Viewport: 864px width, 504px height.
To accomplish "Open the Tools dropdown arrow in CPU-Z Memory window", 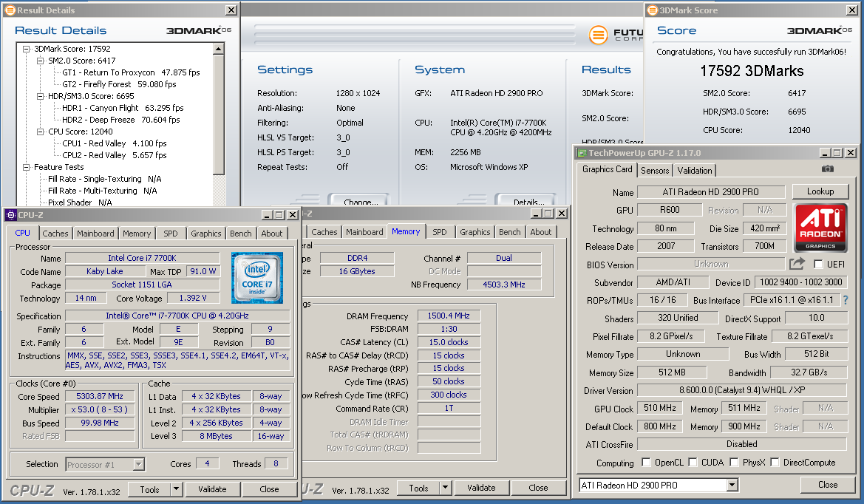I will tap(445, 488).
